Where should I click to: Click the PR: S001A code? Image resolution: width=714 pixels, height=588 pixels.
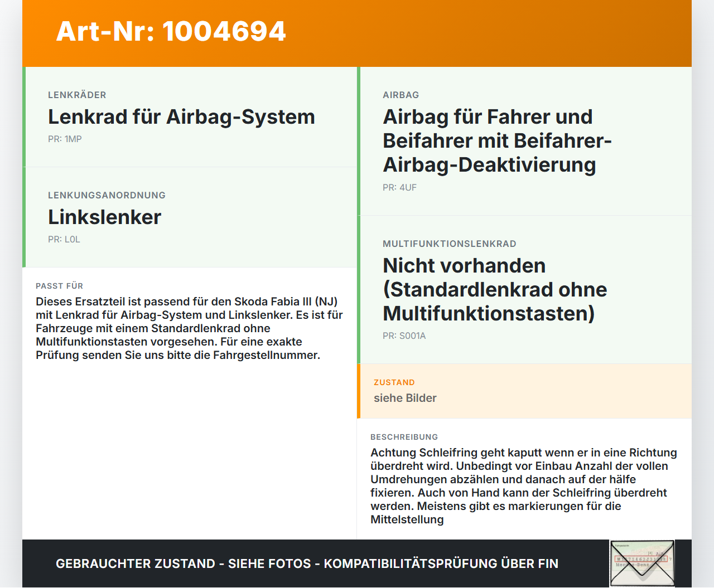tap(404, 336)
